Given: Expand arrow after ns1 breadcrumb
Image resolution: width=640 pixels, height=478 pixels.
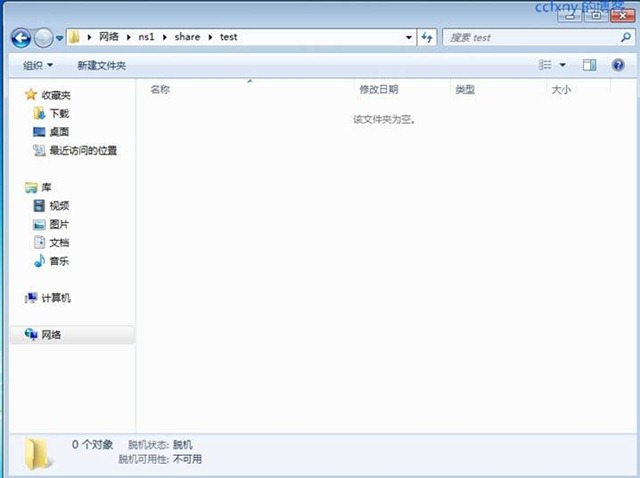Looking at the screenshot, I should point(164,38).
